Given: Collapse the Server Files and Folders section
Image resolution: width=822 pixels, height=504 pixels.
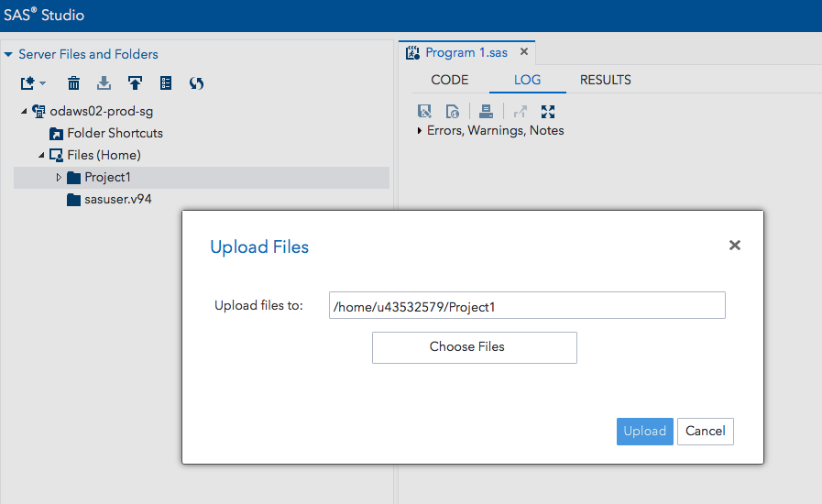Looking at the screenshot, I should tap(9, 54).
